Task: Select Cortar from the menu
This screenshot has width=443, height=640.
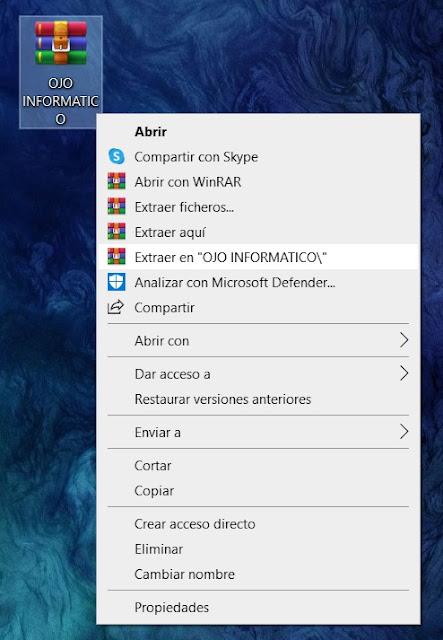Action: pos(258,465)
